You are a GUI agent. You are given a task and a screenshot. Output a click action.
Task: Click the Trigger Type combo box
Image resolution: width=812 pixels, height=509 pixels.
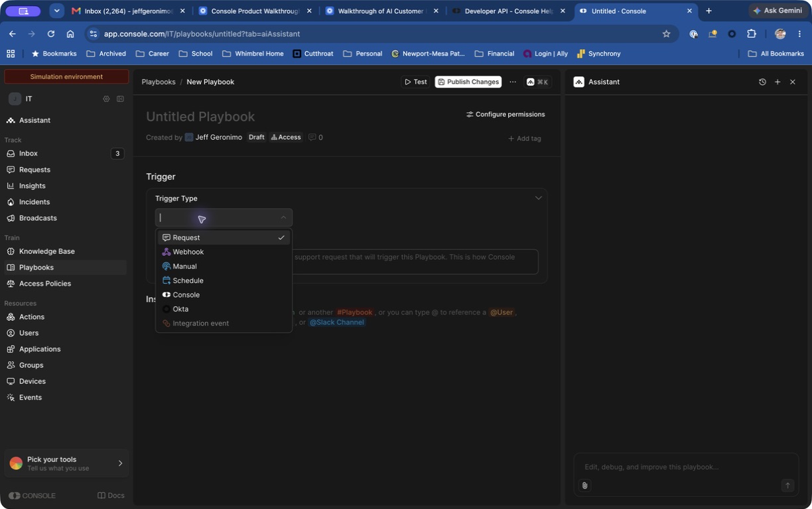(x=224, y=217)
